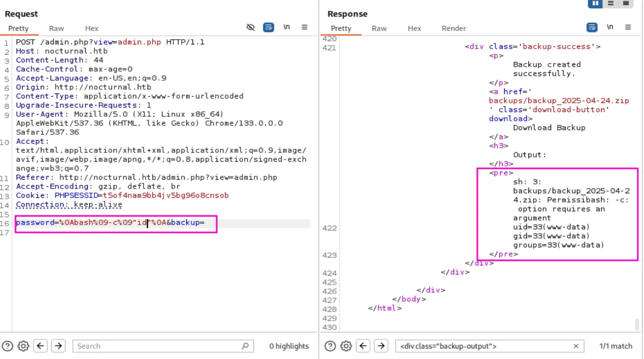Click the Response panel title

coord(348,14)
